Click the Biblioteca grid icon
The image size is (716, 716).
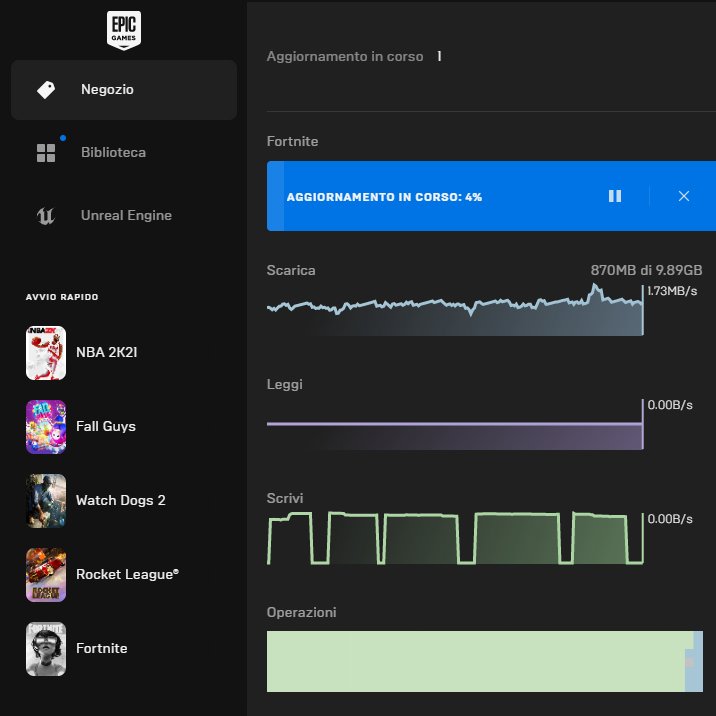[x=46, y=153]
